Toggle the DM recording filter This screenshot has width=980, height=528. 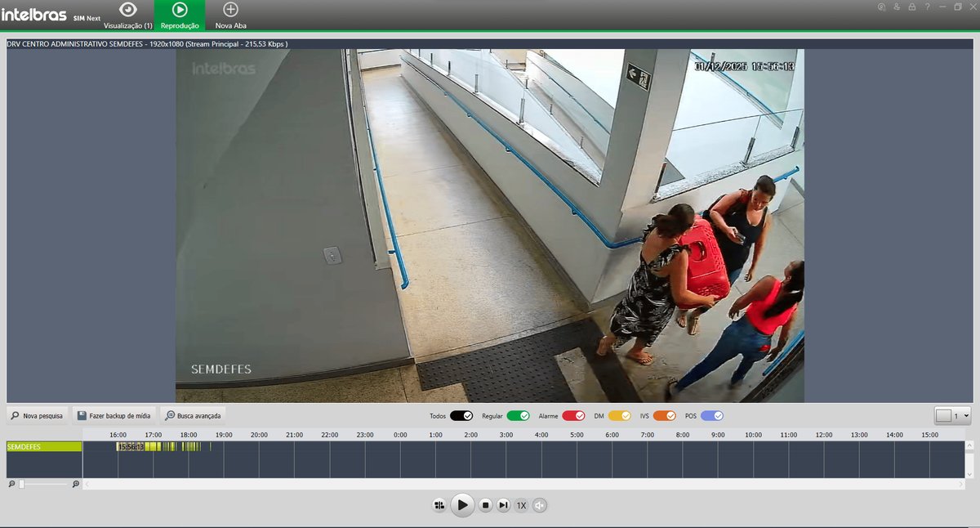(619, 415)
